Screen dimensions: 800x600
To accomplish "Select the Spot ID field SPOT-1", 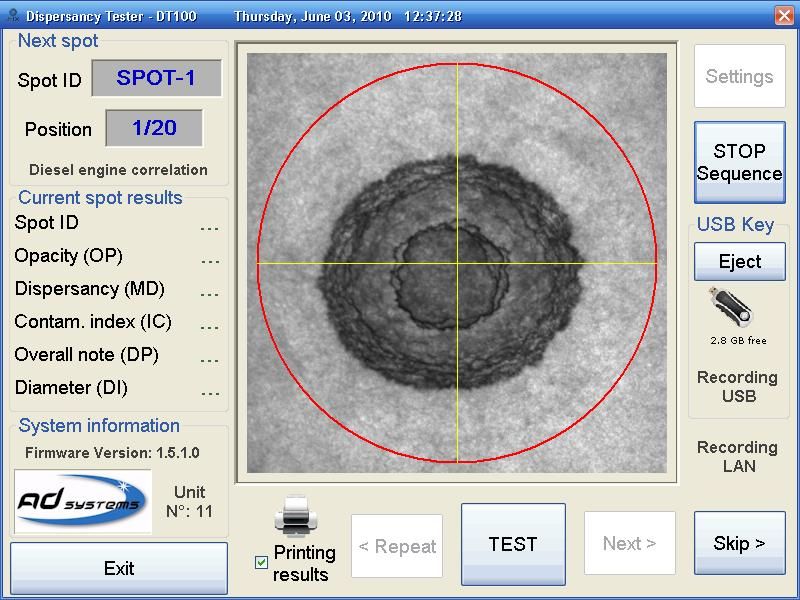I will click(156, 78).
